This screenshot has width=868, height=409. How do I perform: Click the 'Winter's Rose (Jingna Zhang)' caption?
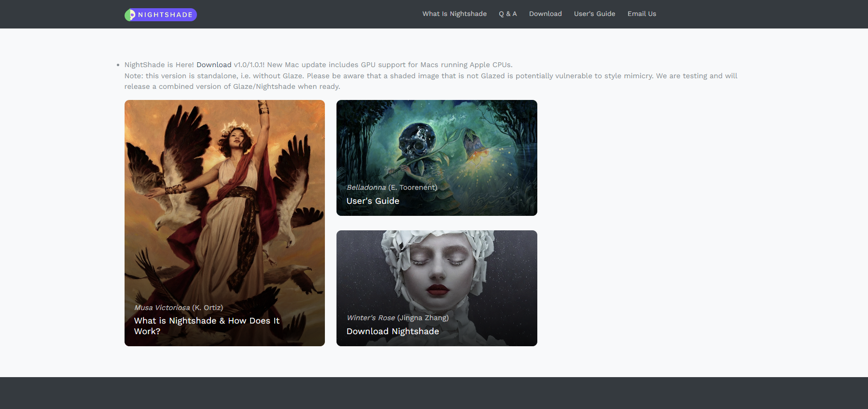click(x=398, y=318)
